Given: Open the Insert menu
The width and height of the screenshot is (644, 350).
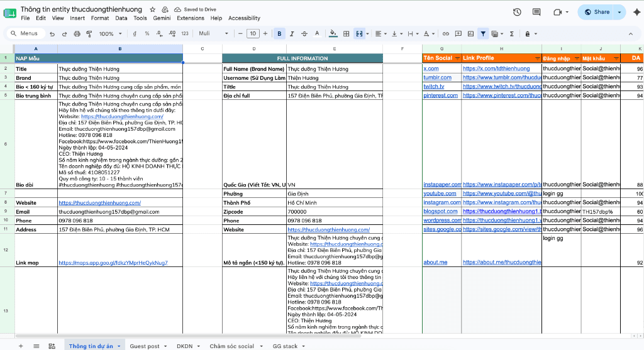Looking at the screenshot, I should click(x=77, y=18).
